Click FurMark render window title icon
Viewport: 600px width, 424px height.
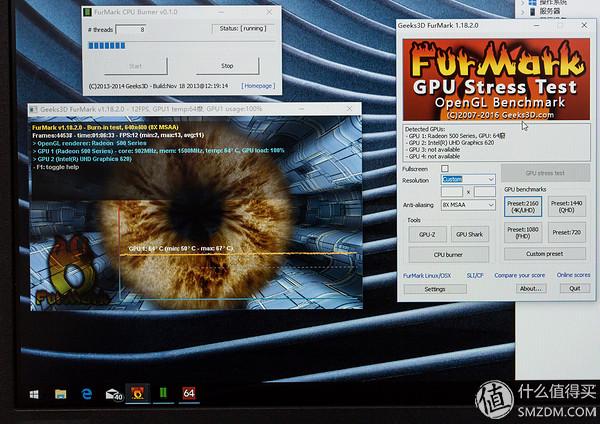tap(34, 109)
